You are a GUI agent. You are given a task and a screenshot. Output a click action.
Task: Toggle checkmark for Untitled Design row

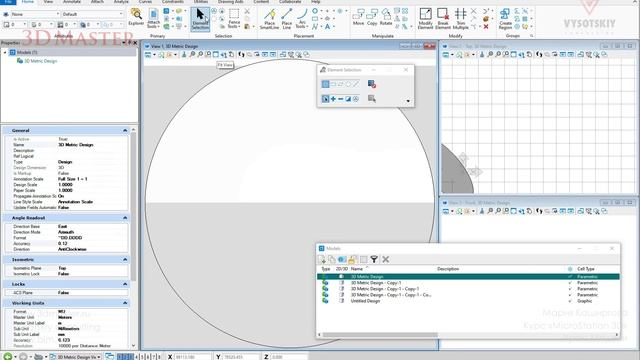pos(570,301)
